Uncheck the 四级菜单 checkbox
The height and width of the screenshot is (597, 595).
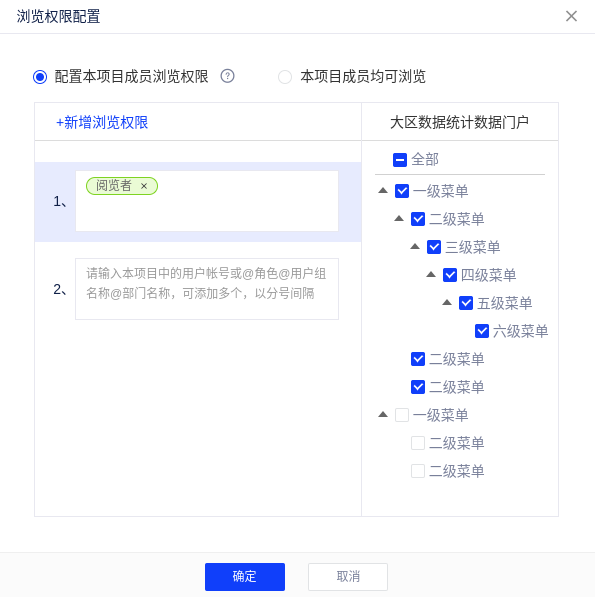(x=450, y=275)
